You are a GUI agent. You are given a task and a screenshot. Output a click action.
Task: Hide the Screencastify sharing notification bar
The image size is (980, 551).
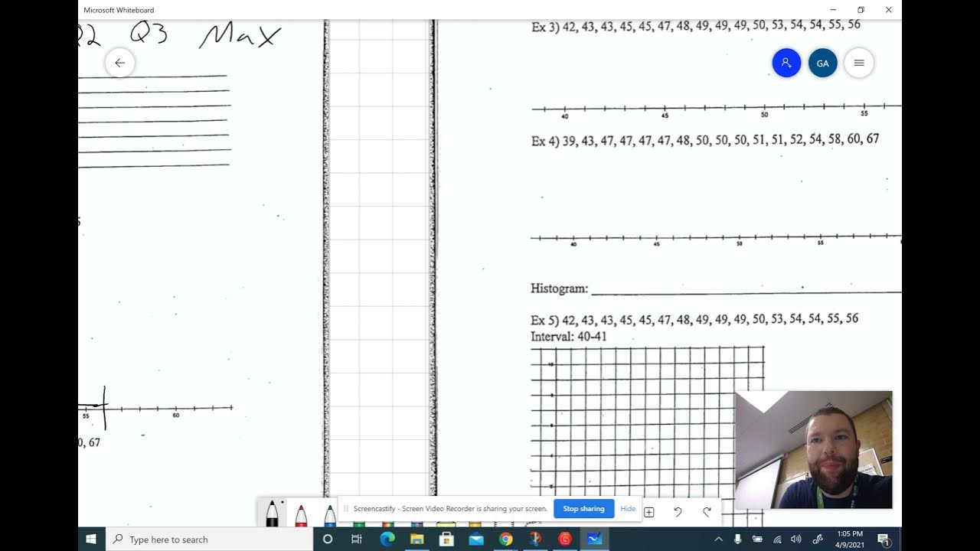(x=628, y=509)
